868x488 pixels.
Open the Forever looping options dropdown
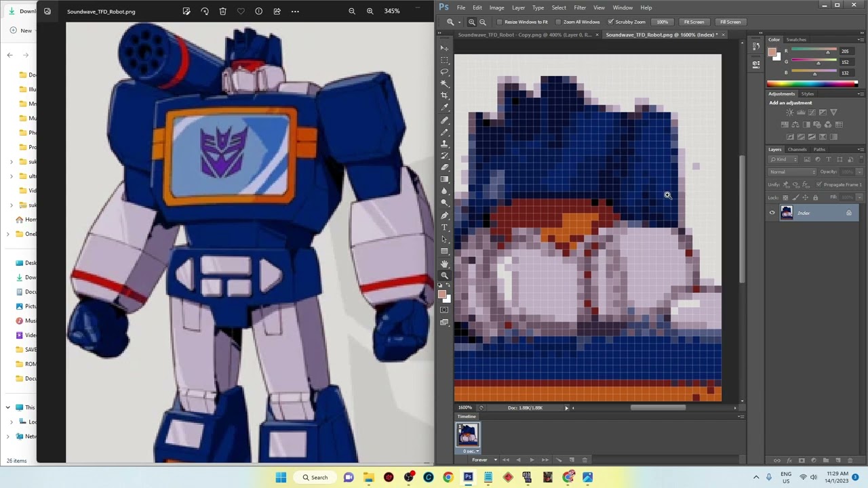483,460
